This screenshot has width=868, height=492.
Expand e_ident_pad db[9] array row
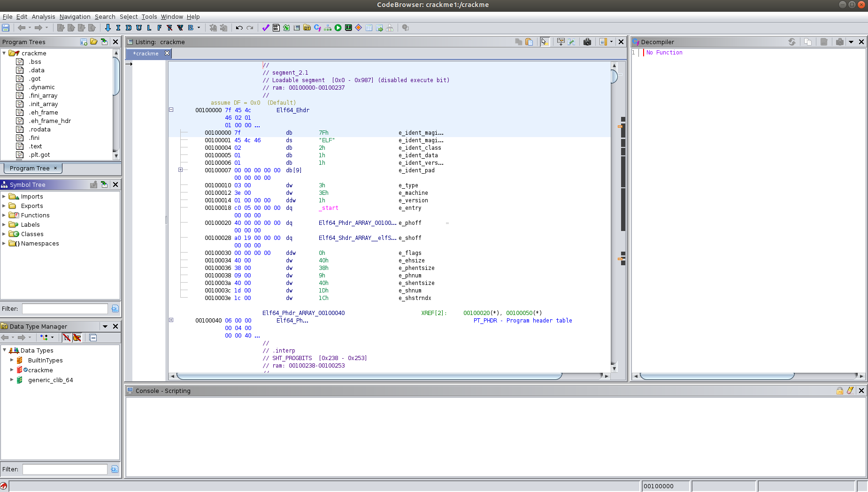(x=180, y=170)
